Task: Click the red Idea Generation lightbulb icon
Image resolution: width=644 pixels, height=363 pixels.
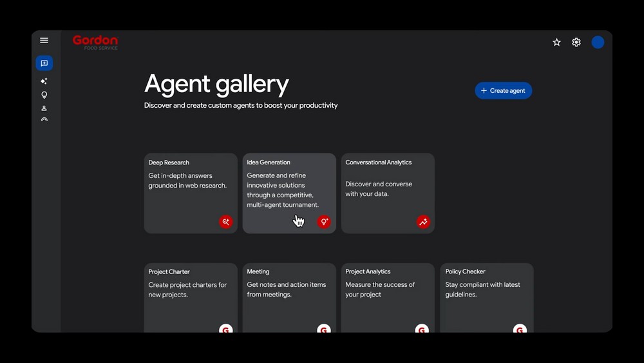Action: [324, 222]
